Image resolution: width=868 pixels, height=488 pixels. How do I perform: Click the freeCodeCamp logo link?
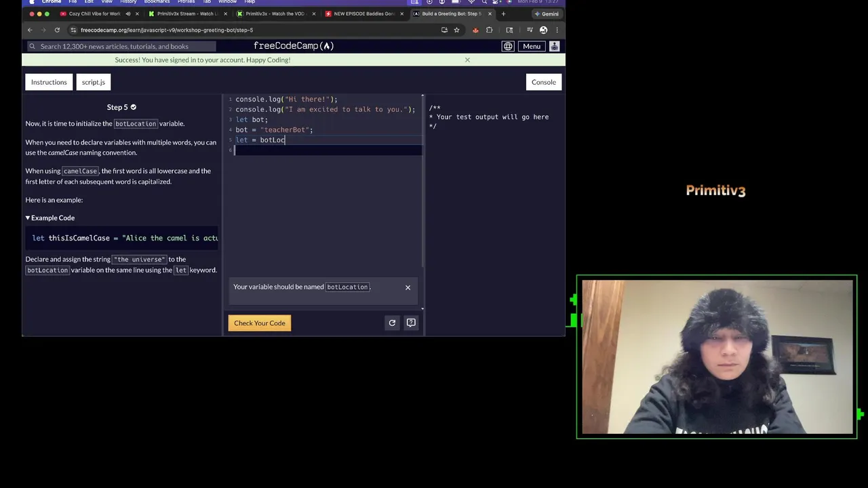pos(294,46)
